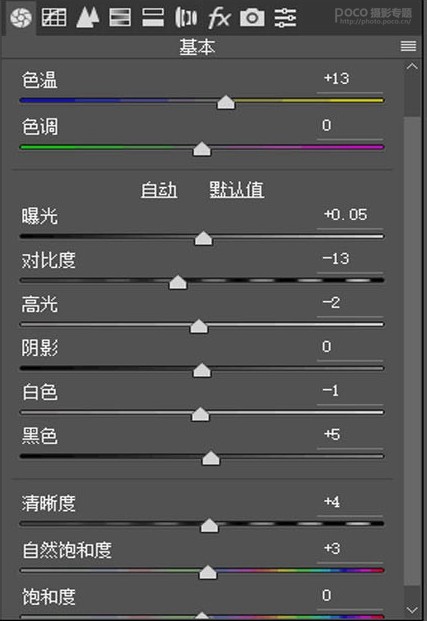Open the Camera Calibration camera icon
The width and height of the screenshot is (427, 621).
point(252,18)
